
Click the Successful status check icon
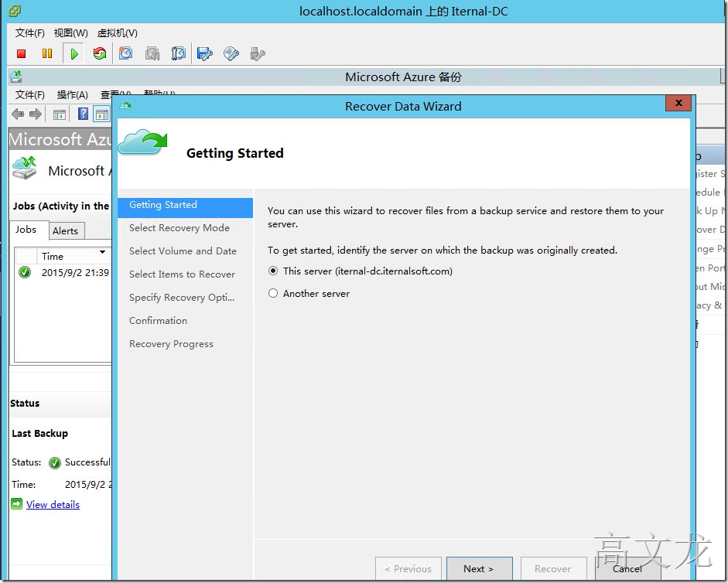pyautogui.click(x=55, y=462)
